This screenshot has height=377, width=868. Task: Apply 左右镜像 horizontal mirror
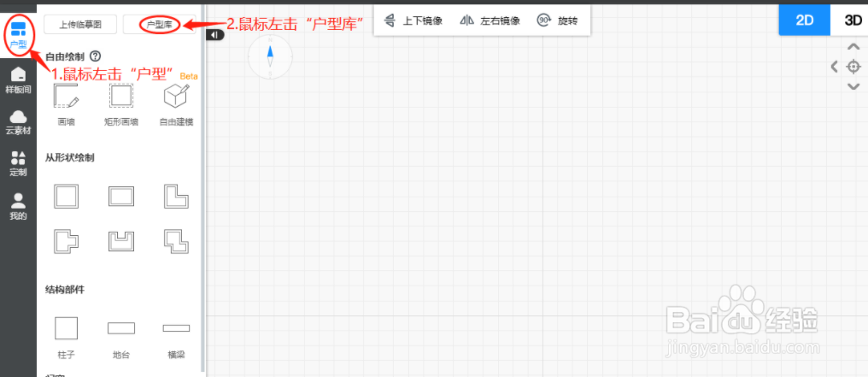tap(490, 21)
